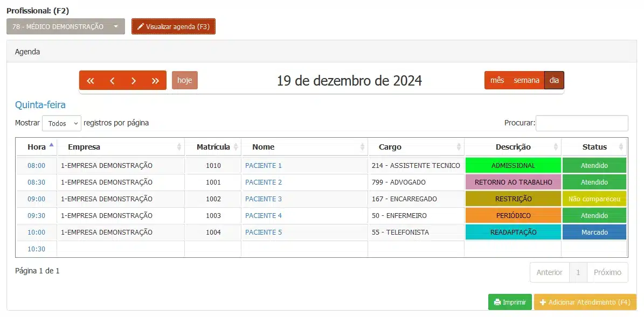Screen dimensions: 644x317
Task: Sort table by Hora column arrow
Action: point(51,145)
